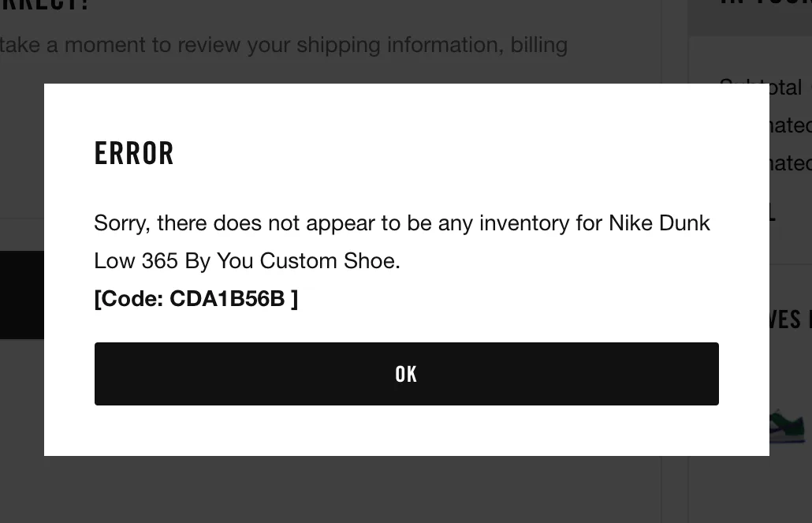The height and width of the screenshot is (523, 812).
Task: Click the shipping information review text
Action: pos(284,45)
